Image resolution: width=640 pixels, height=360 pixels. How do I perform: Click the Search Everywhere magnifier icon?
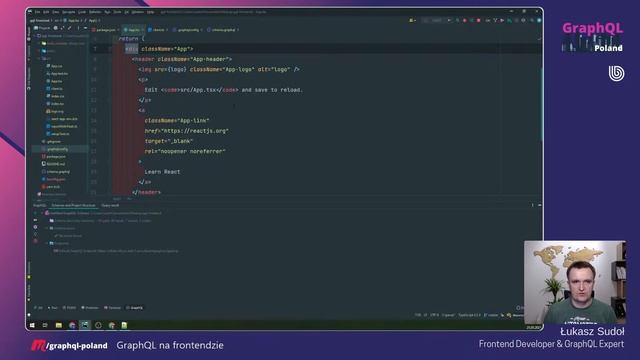click(x=531, y=20)
